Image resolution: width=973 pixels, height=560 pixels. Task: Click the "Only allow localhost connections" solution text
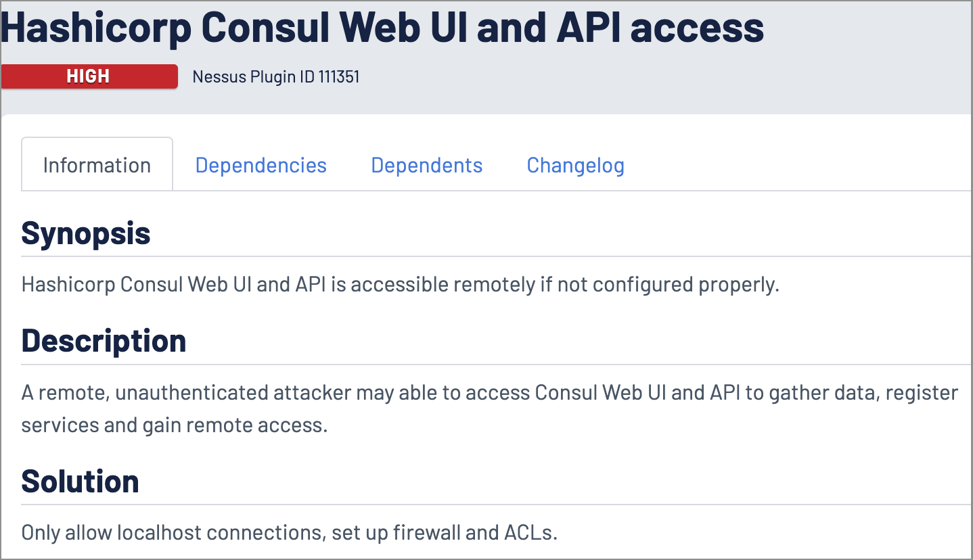point(171,533)
